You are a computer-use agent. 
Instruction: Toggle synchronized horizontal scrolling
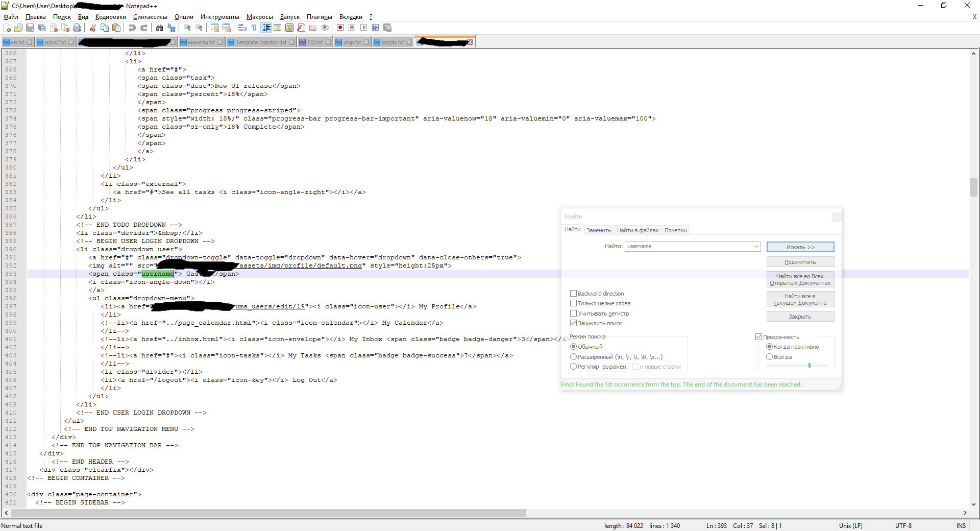(227, 28)
